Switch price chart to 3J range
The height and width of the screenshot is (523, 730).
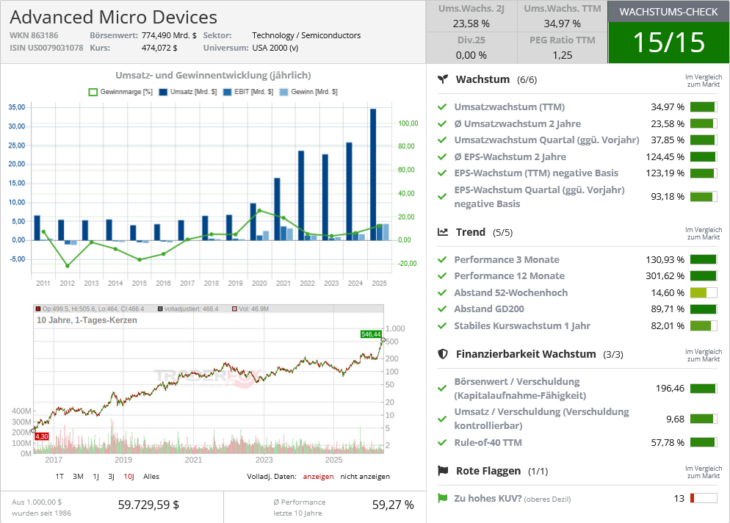111,476
